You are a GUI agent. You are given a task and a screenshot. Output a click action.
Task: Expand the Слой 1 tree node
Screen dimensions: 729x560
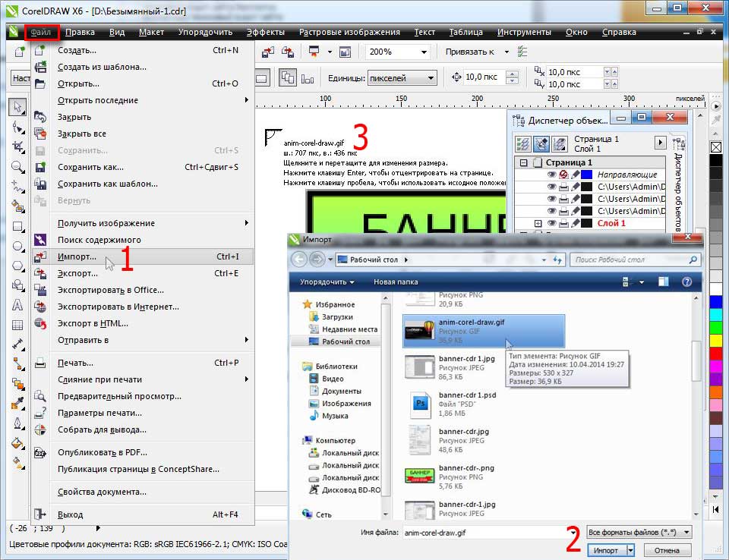pos(538,223)
